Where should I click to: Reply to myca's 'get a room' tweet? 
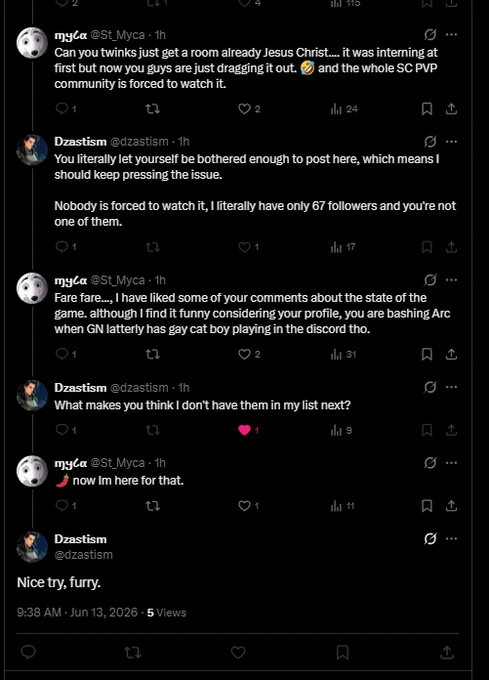click(66, 108)
